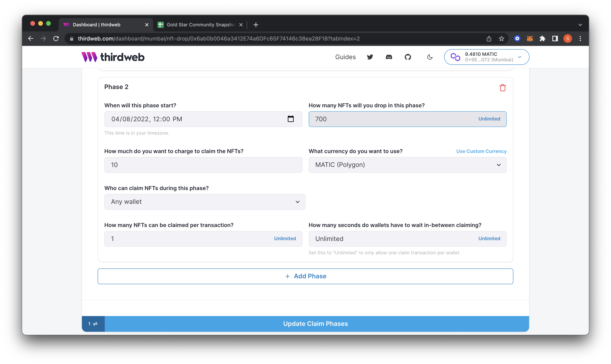
Task: Click the Add Phase button
Action: [x=305, y=276]
